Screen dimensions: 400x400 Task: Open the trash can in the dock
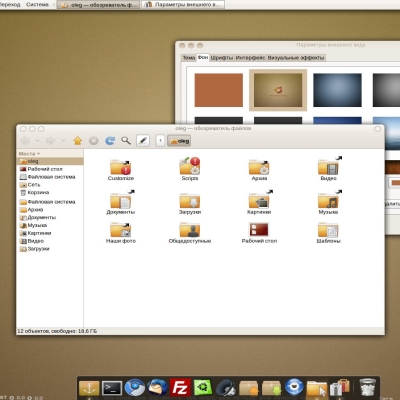(x=367, y=388)
